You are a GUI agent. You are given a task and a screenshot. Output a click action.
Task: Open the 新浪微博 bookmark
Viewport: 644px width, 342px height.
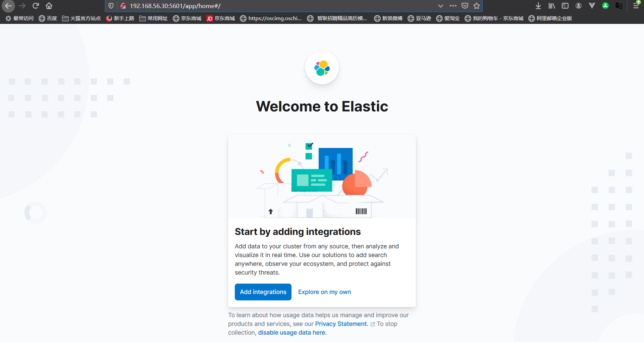point(388,18)
